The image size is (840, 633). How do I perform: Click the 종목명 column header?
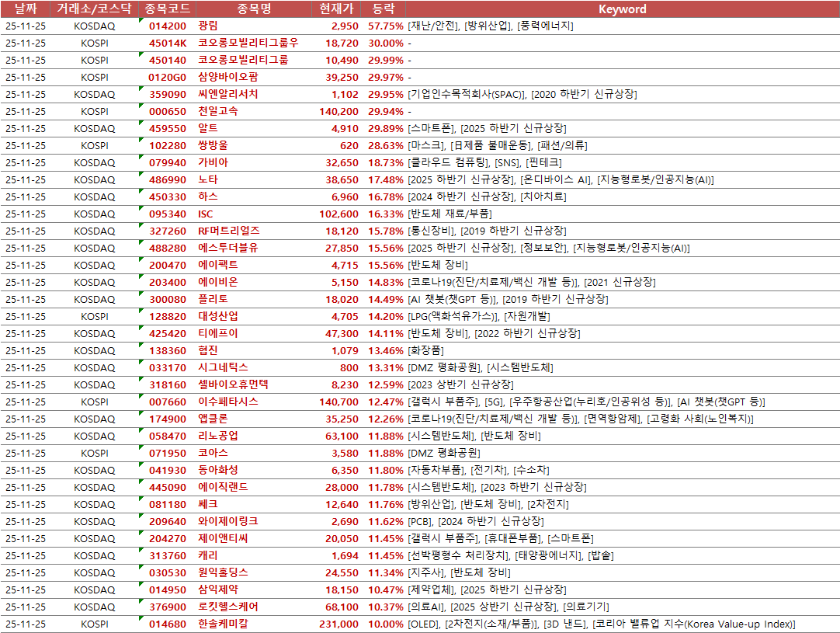tap(254, 9)
